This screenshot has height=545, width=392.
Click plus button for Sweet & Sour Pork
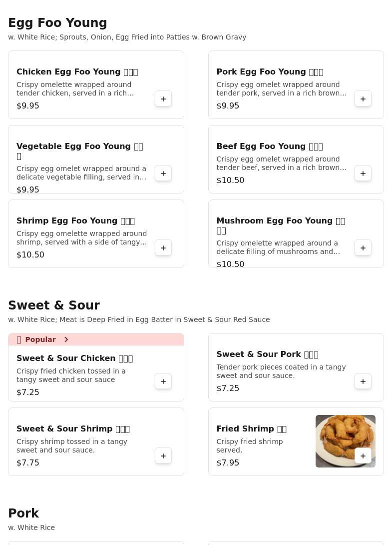363,381
